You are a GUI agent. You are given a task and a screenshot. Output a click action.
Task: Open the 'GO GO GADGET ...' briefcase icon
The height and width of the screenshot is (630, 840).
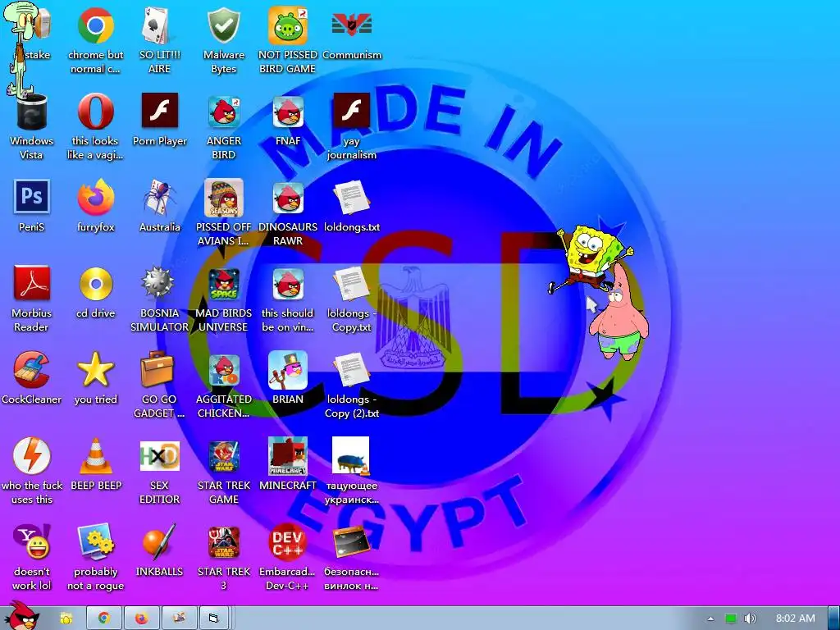pos(157,369)
